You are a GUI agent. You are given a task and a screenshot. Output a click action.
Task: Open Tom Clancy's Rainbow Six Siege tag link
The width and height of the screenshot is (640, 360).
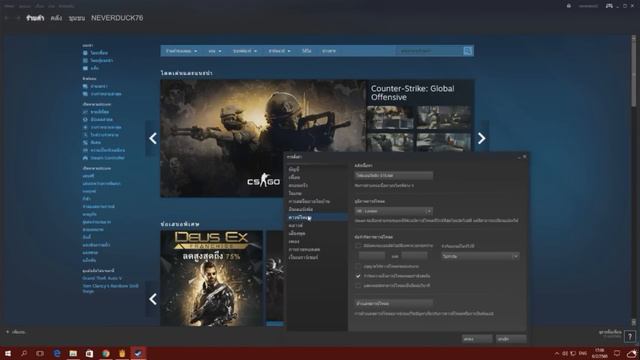click(111, 288)
